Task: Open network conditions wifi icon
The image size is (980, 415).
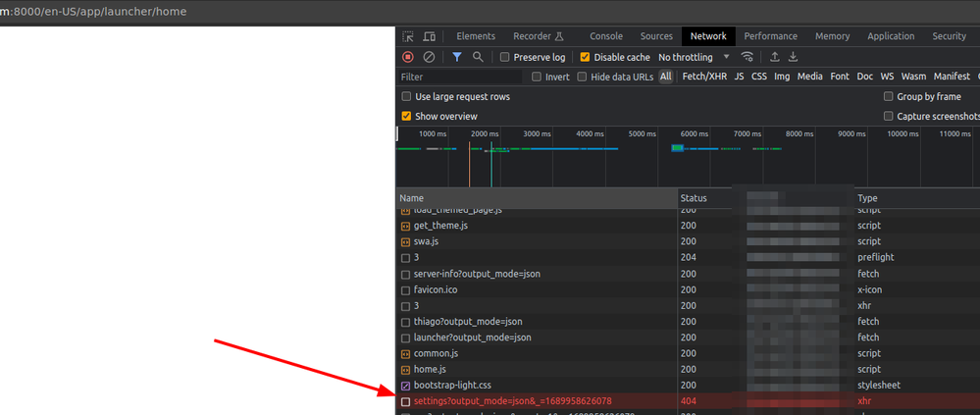Action: point(747,57)
